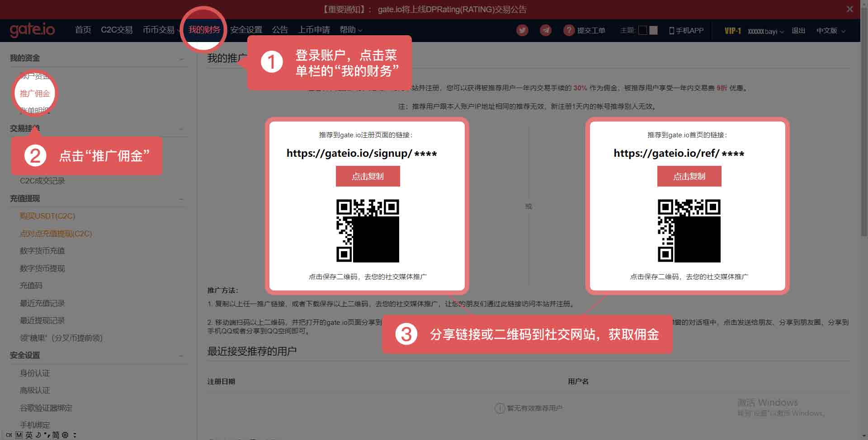The width and height of the screenshot is (868, 440).
Task: Click the CH input language indicator
Action: 9,435
